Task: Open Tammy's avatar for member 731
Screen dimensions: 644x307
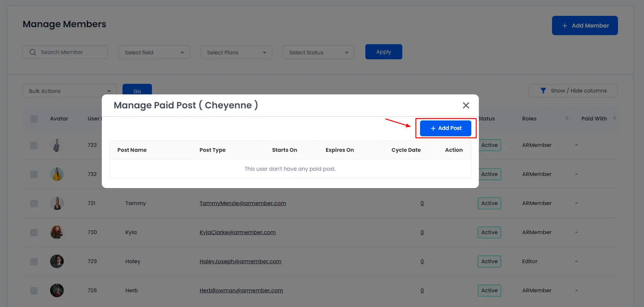Action: (x=57, y=203)
